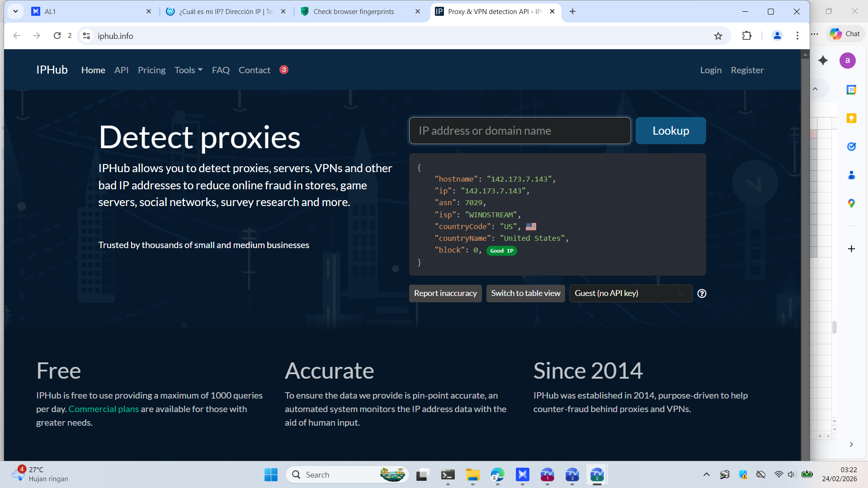
Task: Click the Windows Start button
Action: coord(271,475)
